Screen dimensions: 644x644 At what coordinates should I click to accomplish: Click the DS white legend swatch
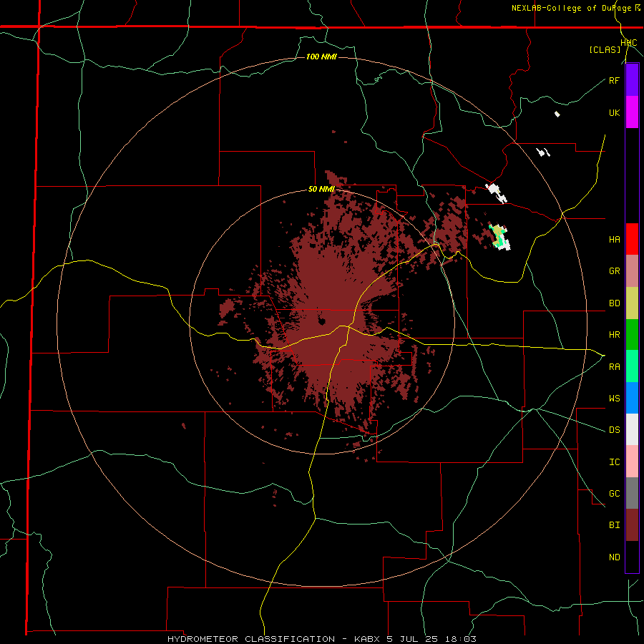[x=632, y=429]
